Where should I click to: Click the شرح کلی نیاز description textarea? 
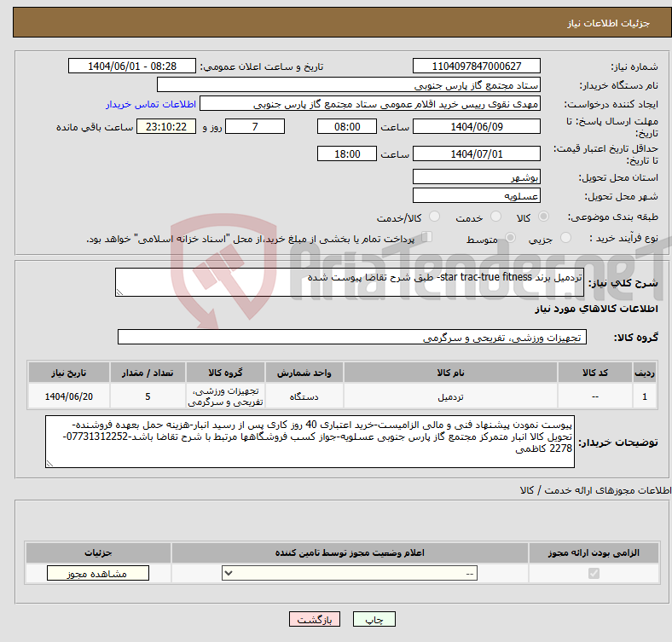[350, 282]
